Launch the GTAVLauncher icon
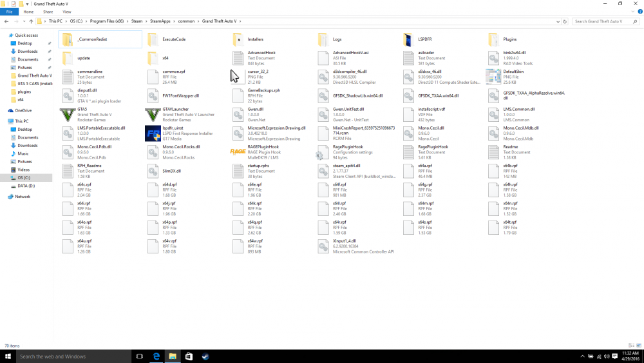The height and width of the screenshot is (363, 644). (153, 115)
